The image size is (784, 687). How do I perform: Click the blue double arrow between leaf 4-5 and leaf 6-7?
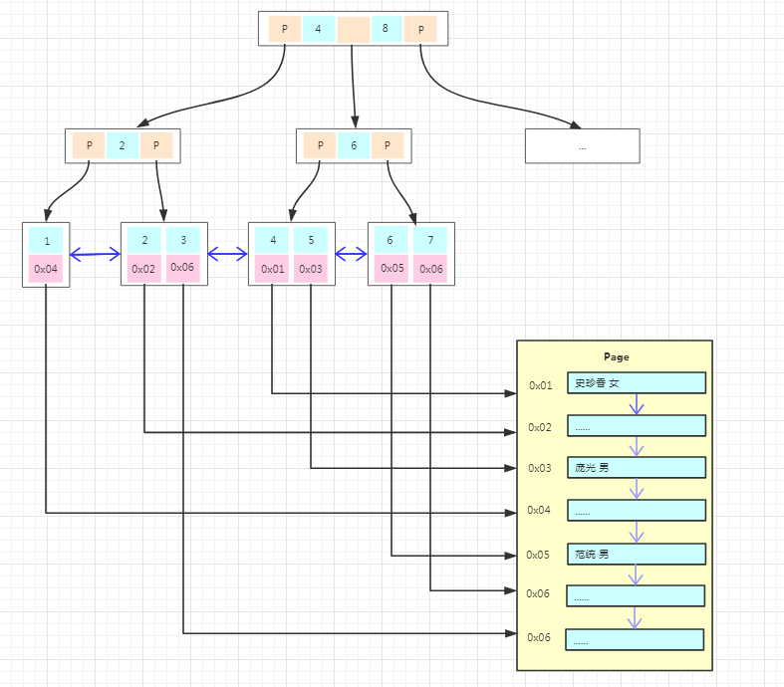coord(351,254)
